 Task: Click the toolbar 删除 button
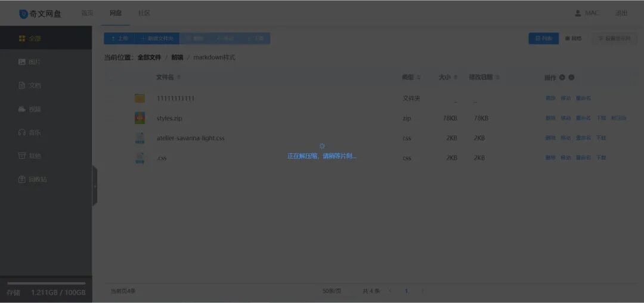click(x=194, y=39)
